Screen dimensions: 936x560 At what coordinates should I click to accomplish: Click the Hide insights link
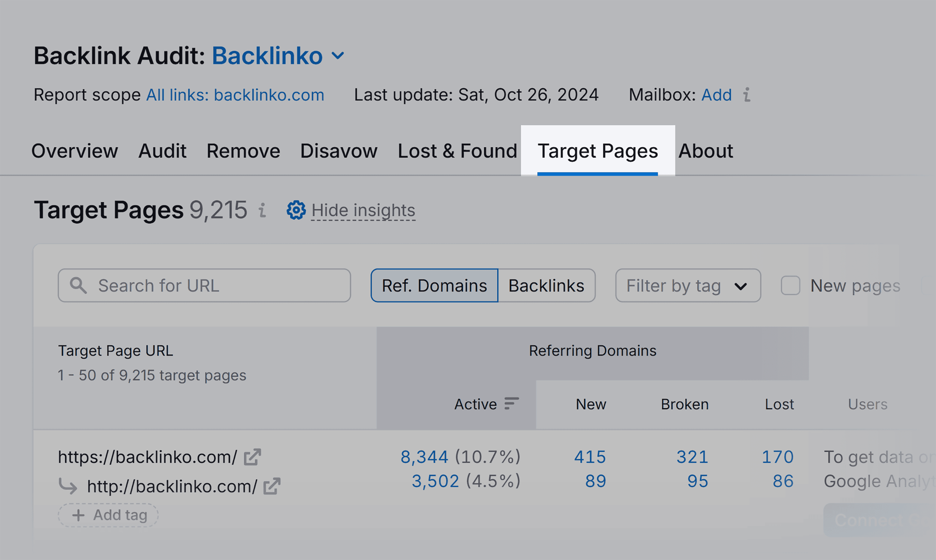(363, 210)
